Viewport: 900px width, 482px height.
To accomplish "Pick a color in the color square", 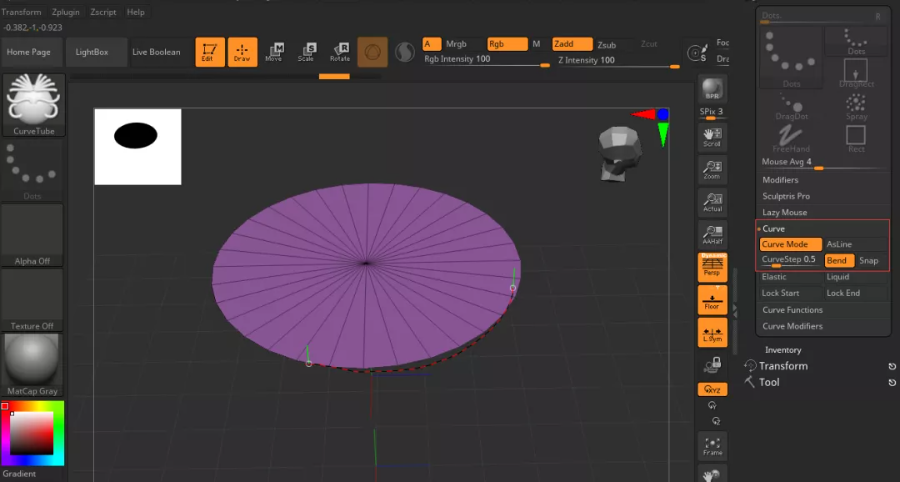I will coord(32,433).
